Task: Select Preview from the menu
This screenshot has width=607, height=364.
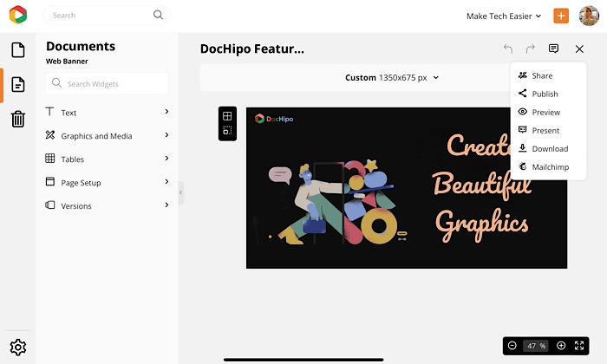Action: 545,112
